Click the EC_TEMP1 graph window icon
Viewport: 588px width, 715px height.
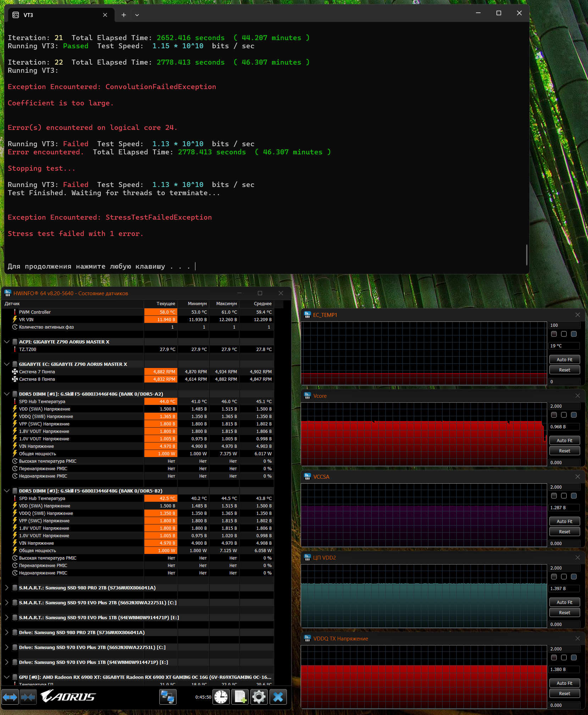coord(307,315)
